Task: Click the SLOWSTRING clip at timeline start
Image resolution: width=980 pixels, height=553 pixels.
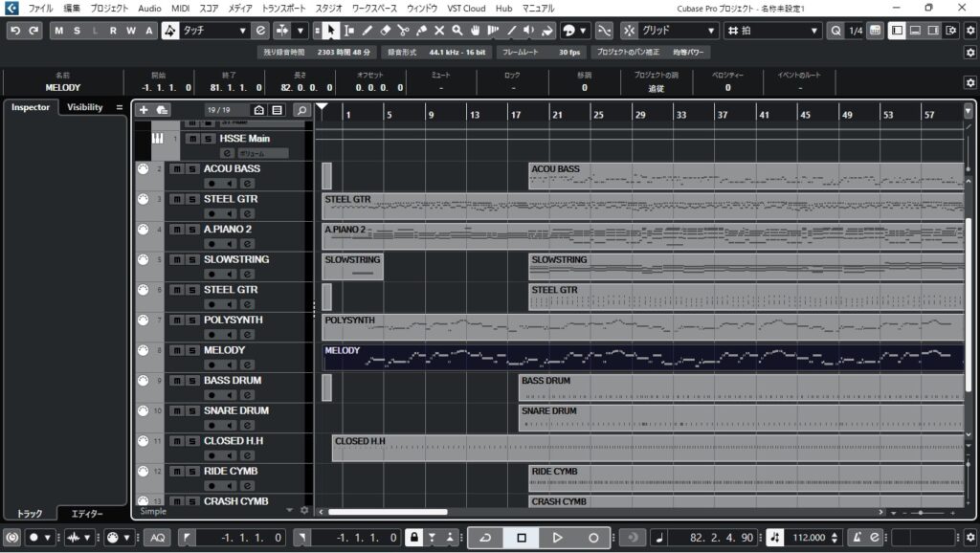Action: coord(352,266)
